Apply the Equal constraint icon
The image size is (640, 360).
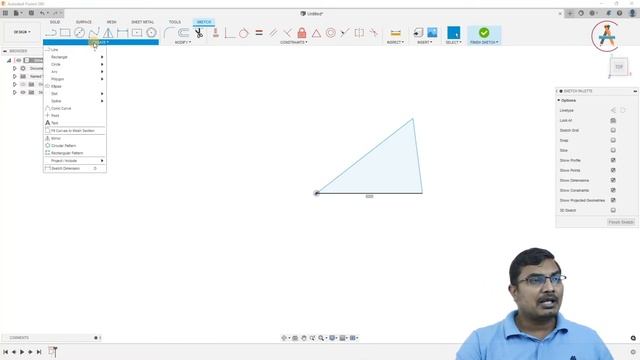tap(259, 33)
